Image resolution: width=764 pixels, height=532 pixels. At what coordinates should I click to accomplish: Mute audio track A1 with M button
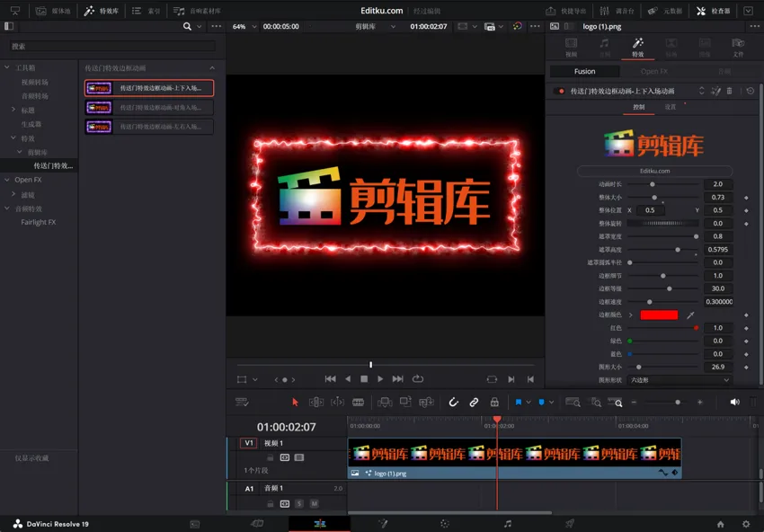314,503
